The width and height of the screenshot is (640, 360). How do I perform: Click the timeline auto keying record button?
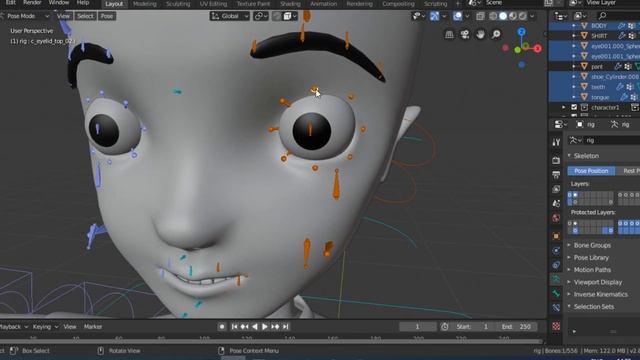[x=222, y=327]
